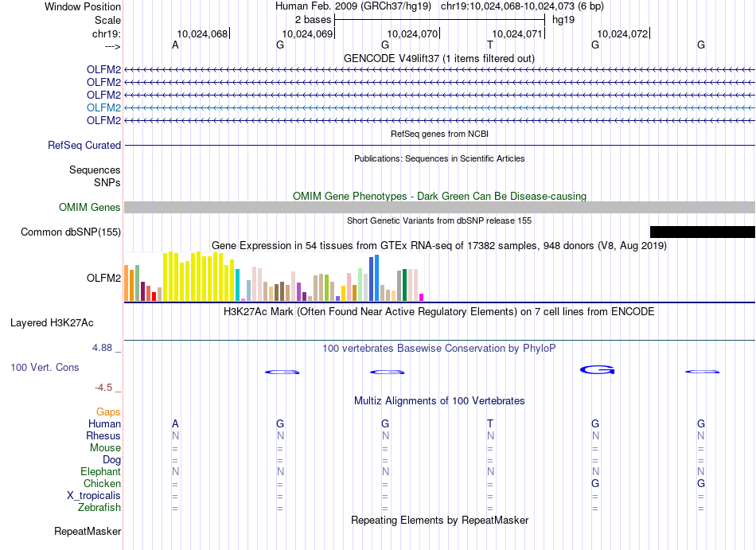This screenshot has width=756, height=550.
Task: Click 'Multiz Alignments of 100 Vertebrates' title
Action: 439,400
